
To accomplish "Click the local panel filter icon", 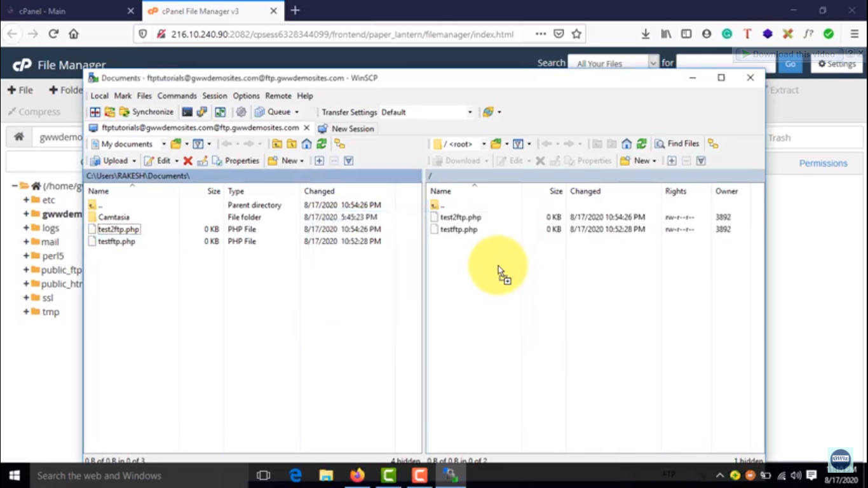I will tap(198, 144).
